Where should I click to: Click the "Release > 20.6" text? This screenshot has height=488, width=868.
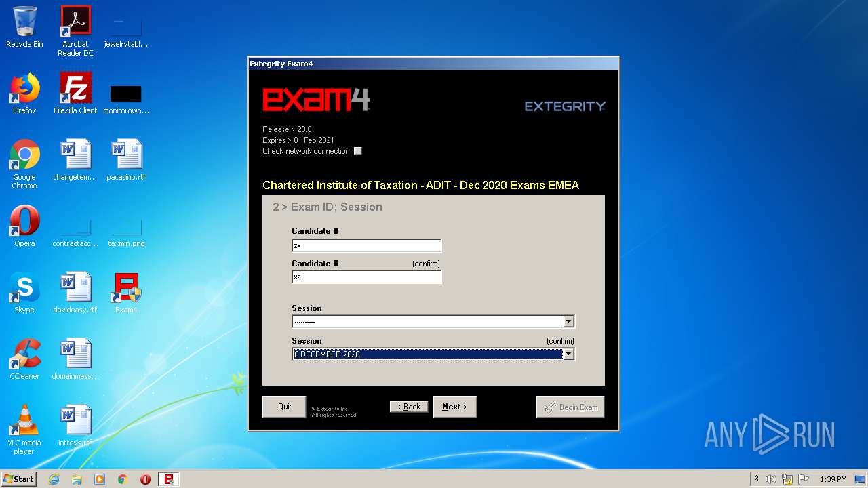click(287, 129)
